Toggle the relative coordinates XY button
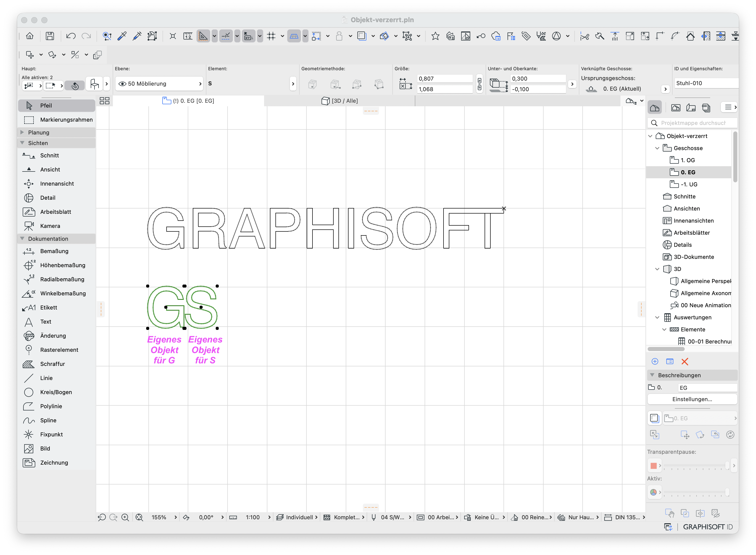756x555 pixels. pos(248,36)
